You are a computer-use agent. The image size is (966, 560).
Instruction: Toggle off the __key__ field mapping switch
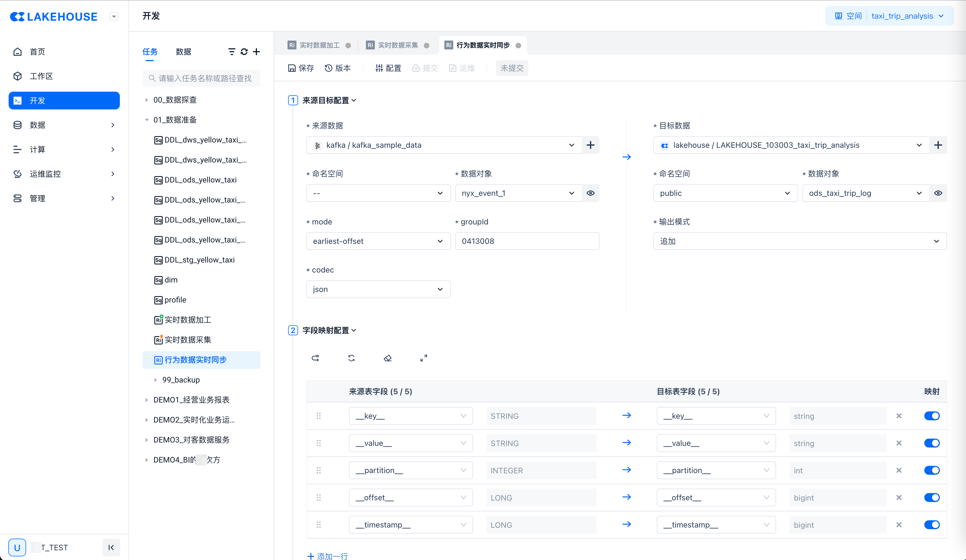932,416
